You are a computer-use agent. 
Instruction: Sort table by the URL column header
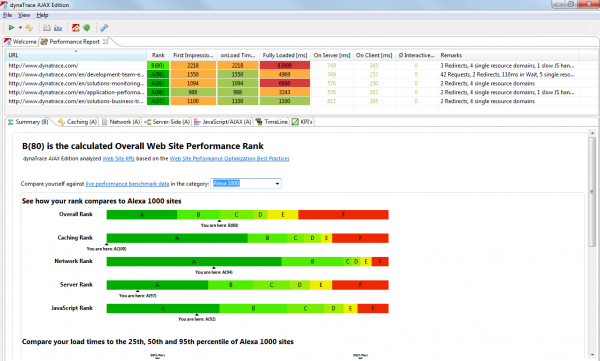point(76,55)
